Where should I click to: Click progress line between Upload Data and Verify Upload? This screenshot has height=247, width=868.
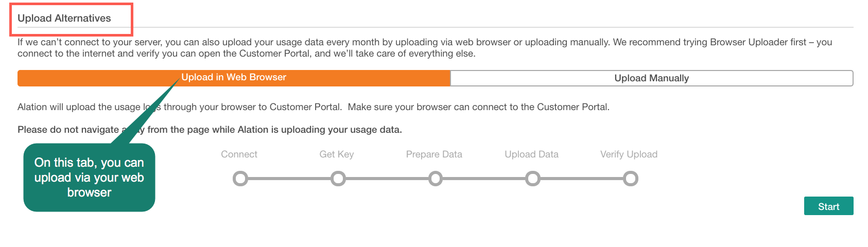(582, 179)
